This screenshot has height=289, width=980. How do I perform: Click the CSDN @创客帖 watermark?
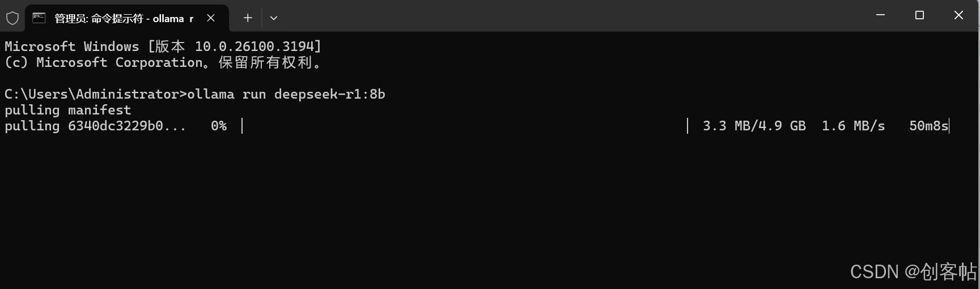pyautogui.click(x=913, y=272)
